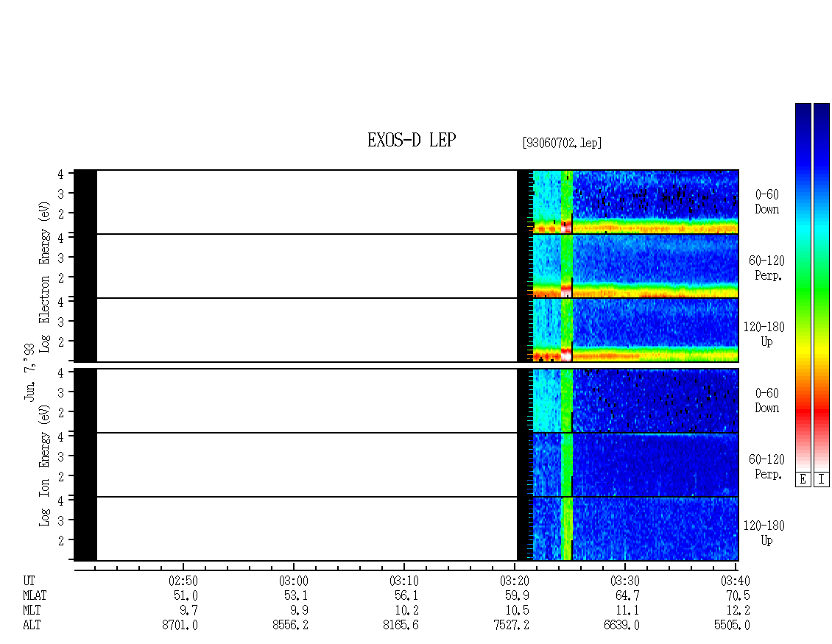Viewport: 832px width, 644px height.
Task: Click the MLT value 9.7
Action: coord(188,611)
